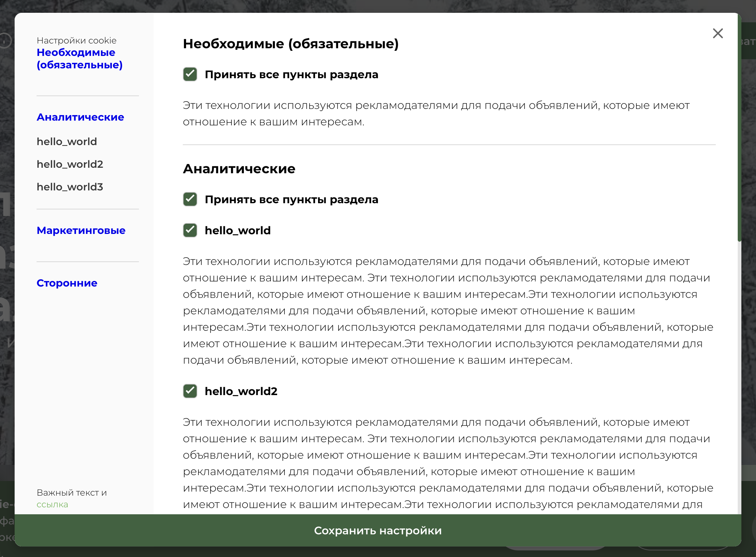Select hello_world item in sidebar
The image size is (756, 557).
coord(67,142)
